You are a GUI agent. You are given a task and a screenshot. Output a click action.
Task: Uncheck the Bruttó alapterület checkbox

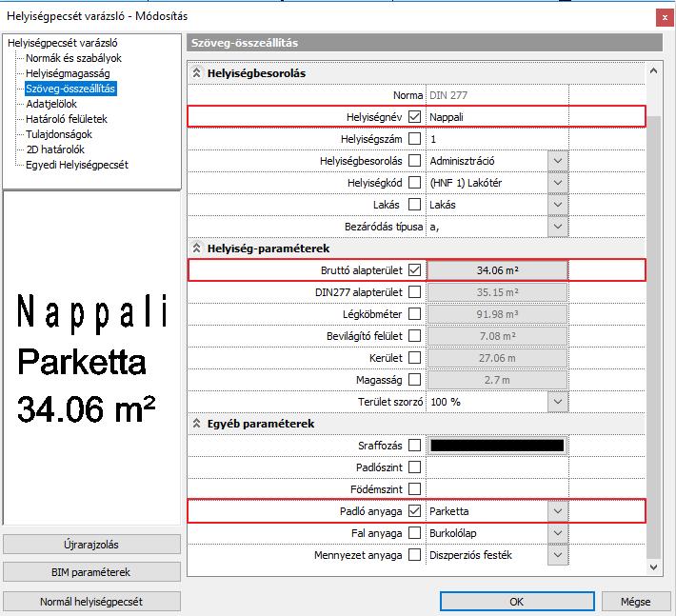[x=414, y=269]
